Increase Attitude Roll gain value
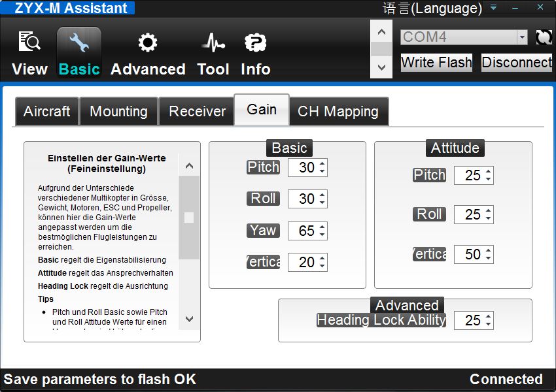The width and height of the screenshot is (556, 392). 488,211
